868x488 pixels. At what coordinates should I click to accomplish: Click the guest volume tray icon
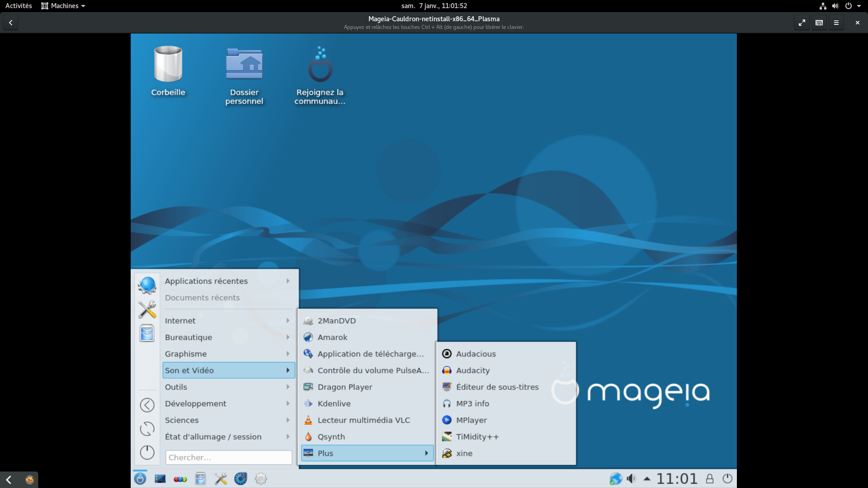[x=632, y=479]
